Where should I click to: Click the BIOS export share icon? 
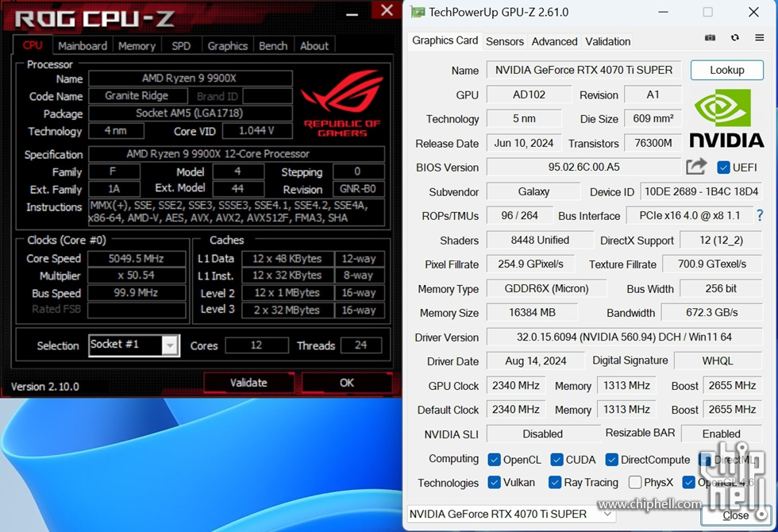click(696, 167)
